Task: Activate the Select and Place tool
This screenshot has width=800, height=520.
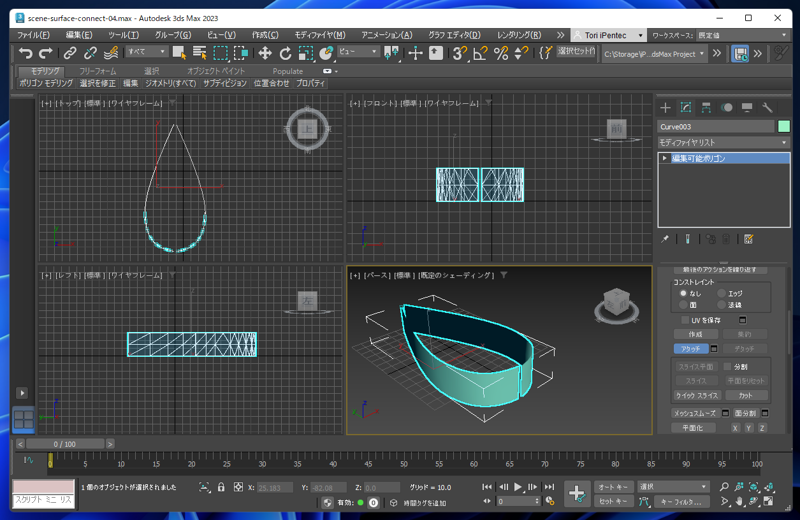Action: [326, 53]
